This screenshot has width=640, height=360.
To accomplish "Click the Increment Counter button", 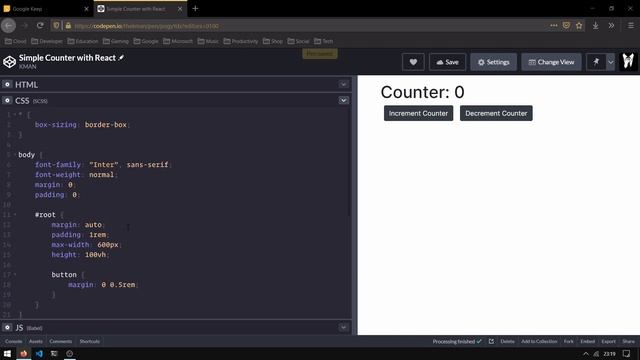I will 418,113.
